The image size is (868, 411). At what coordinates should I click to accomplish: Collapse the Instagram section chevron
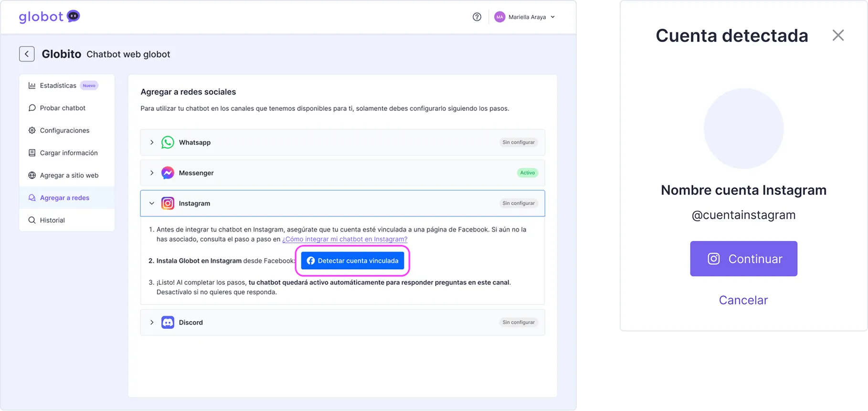(x=152, y=204)
